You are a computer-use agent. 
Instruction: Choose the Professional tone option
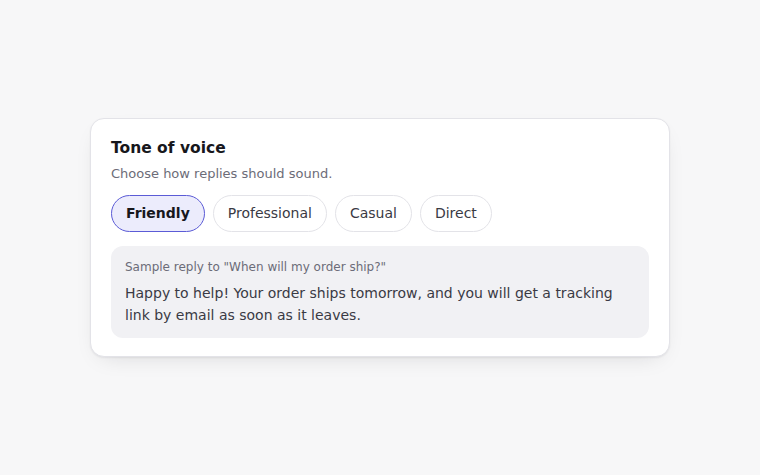pos(269,213)
